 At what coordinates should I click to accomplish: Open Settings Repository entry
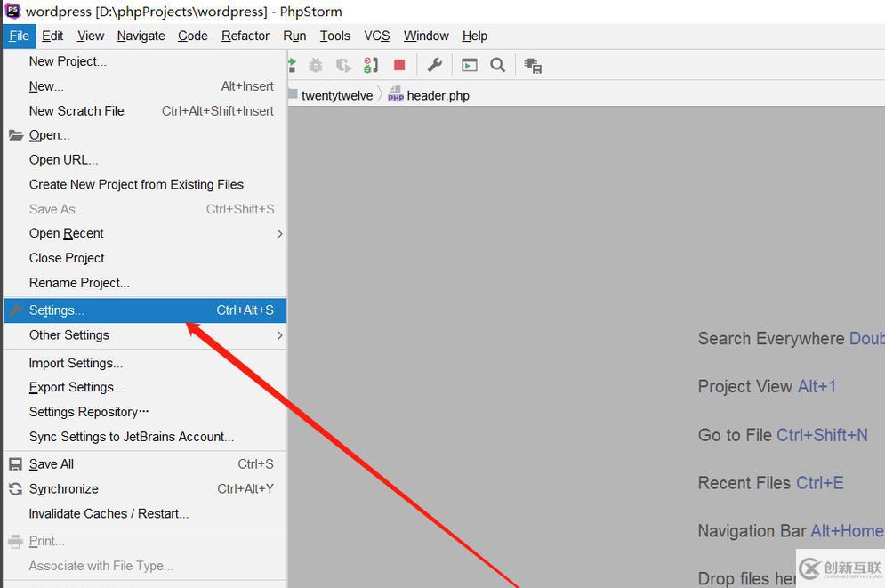point(145,413)
